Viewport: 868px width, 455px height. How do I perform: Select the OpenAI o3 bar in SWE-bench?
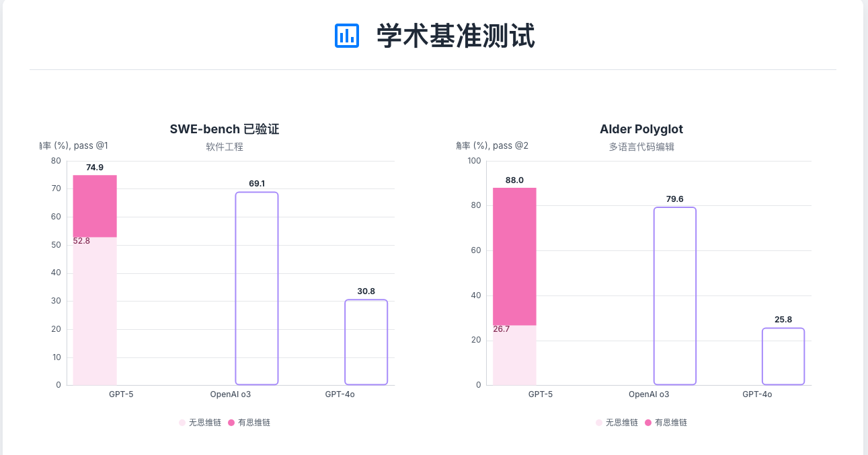tap(257, 288)
